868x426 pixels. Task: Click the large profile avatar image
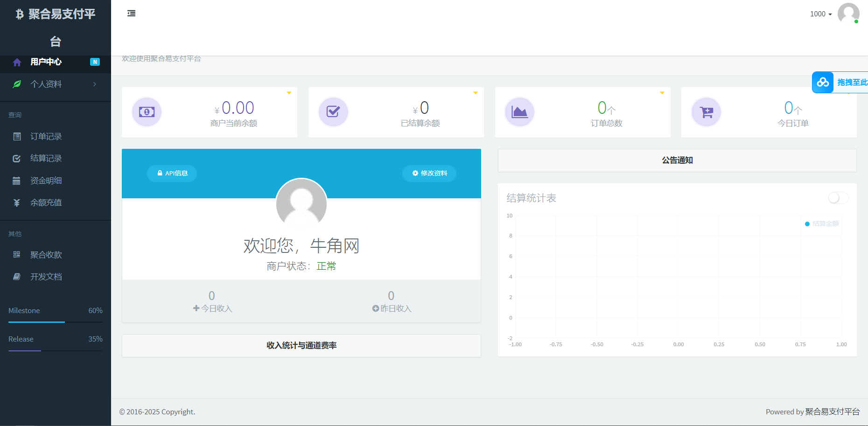301,203
